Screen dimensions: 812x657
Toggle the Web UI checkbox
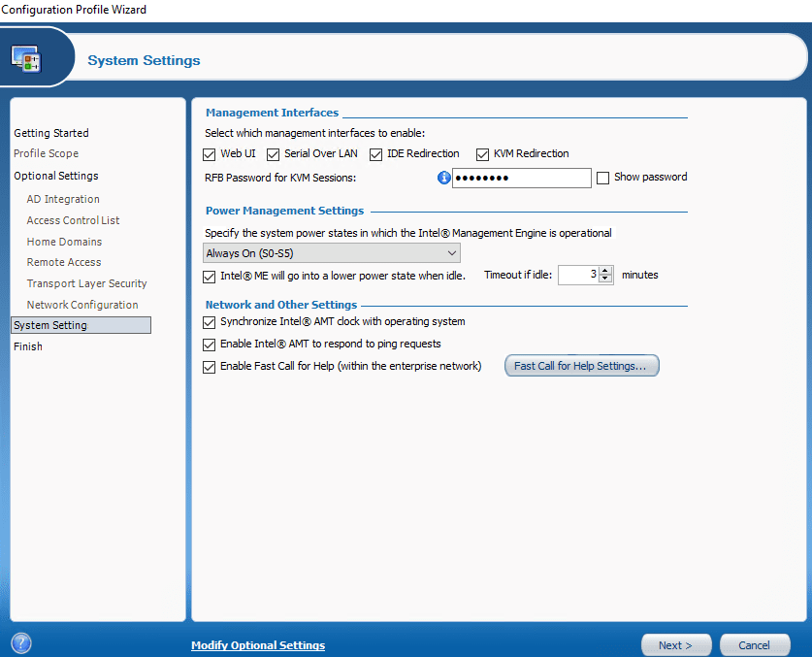pyautogui.click(x=210, y=154)
